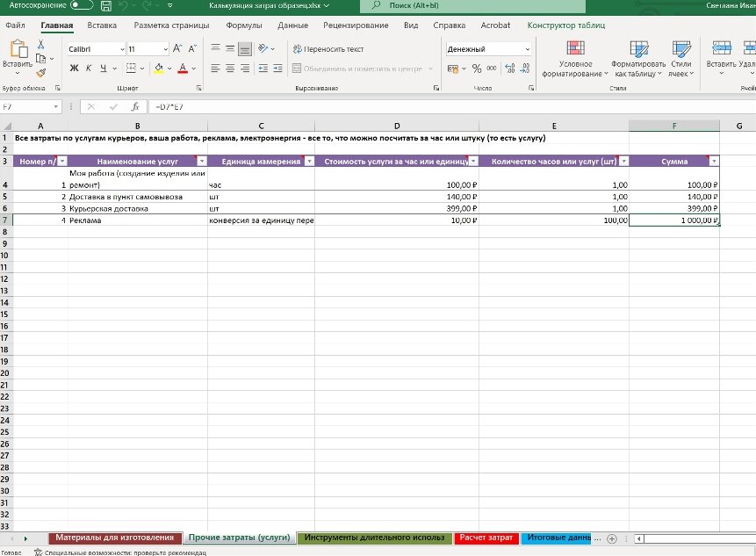Open the Наименование услуг filter dropdown
The height and width of the screenshot is (556, 756).
click(x=202, y=162)
